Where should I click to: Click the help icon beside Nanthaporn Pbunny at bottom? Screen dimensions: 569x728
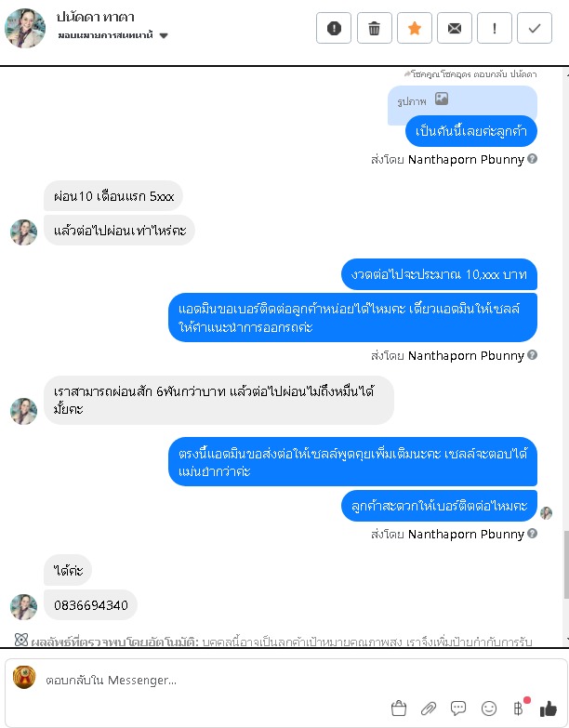533,534
